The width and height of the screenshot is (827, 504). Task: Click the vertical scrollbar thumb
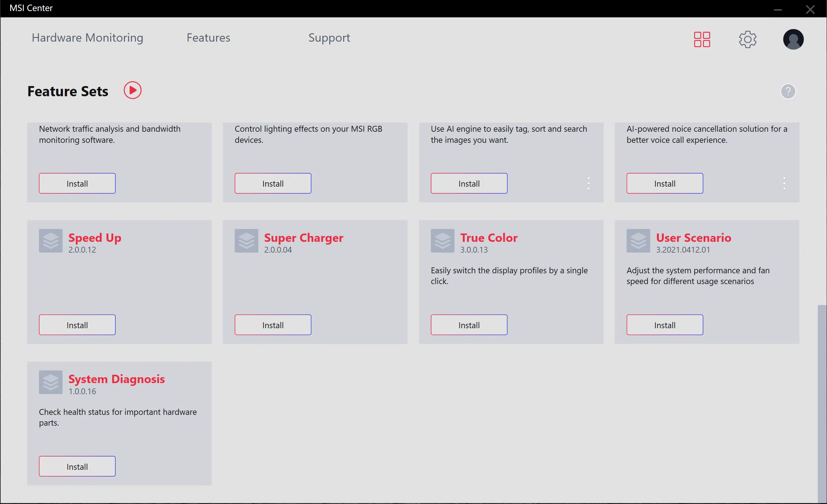pos(822,404)
